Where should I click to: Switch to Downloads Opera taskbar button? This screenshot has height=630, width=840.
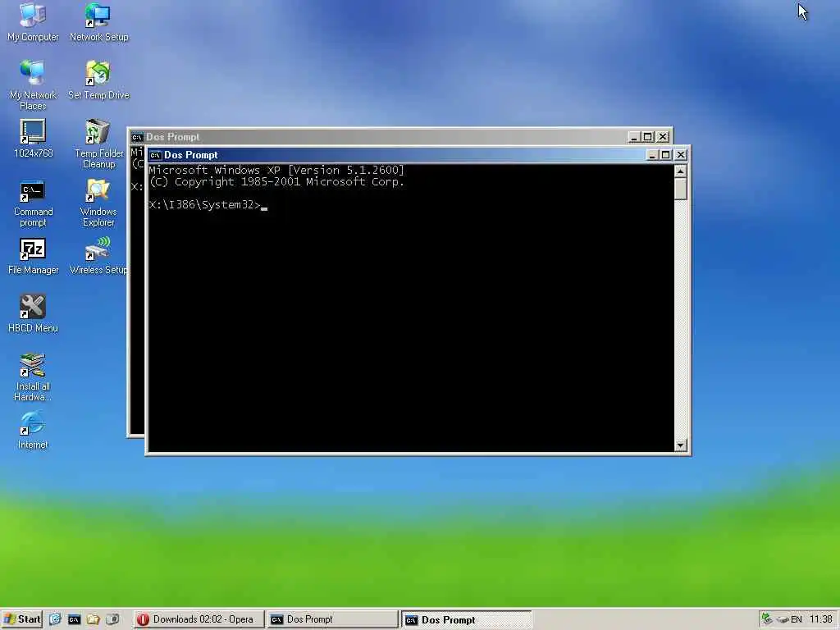tap(199, 619)
